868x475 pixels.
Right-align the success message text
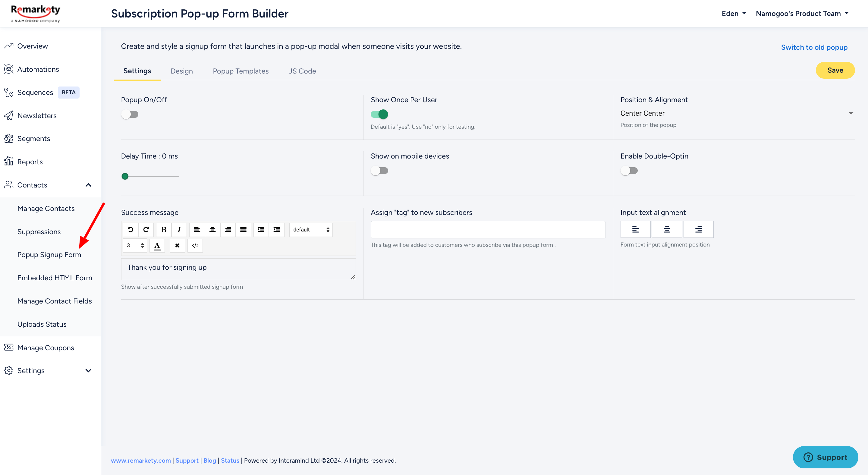click(x=228, y=230)
